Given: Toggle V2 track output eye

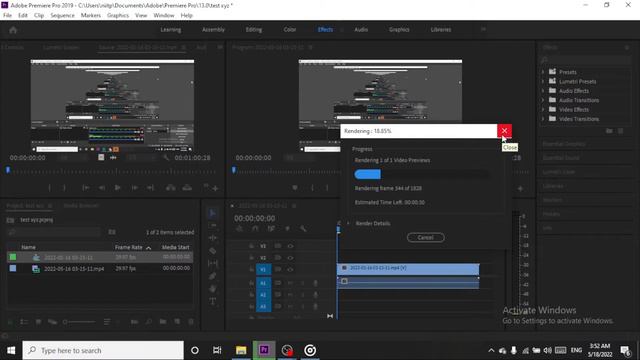Looking at the screenshot, I should click(290, 258).
